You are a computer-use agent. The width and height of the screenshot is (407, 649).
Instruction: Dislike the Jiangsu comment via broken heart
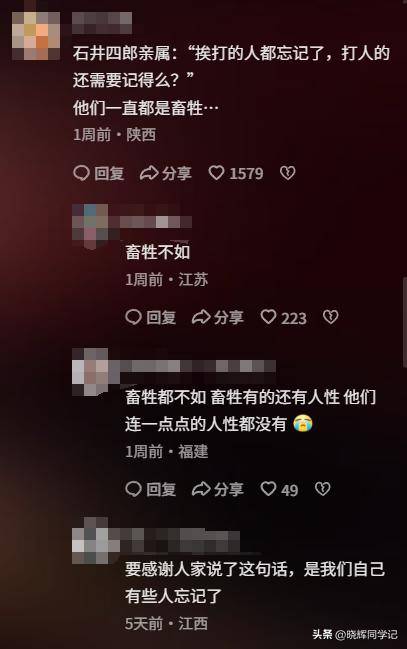[330, 317]
